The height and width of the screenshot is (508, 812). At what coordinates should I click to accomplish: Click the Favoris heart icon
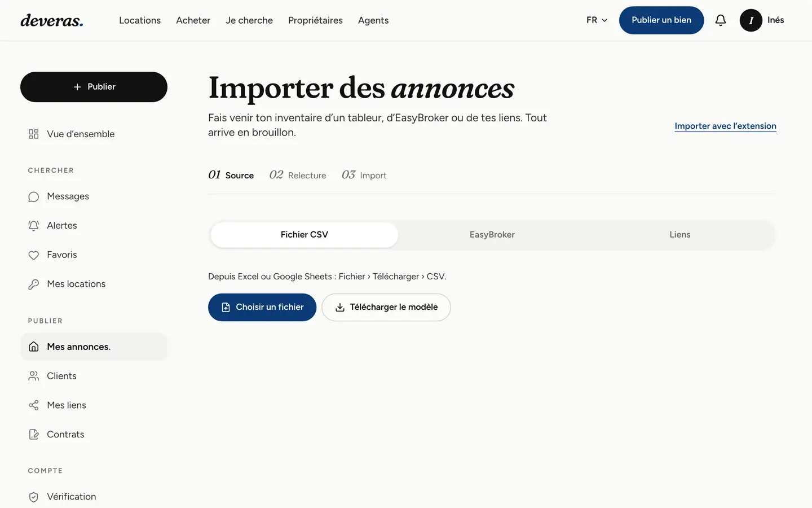point(34,255)
